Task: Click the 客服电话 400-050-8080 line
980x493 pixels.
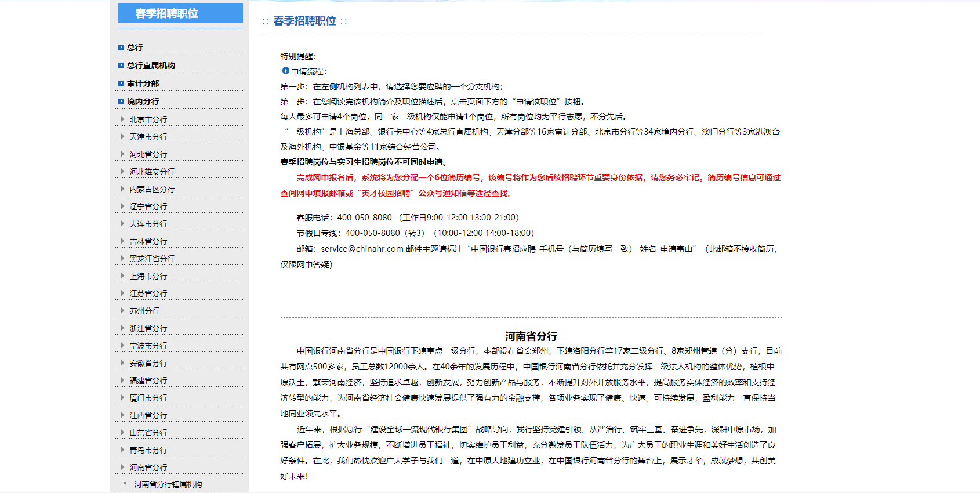Action: pyautogui.click(x=408, y=217)
